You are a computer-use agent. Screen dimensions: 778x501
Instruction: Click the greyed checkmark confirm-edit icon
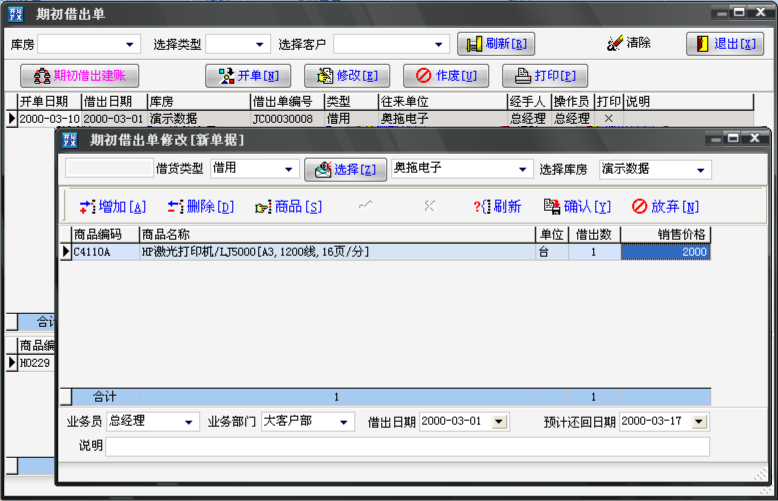point(366,205)
